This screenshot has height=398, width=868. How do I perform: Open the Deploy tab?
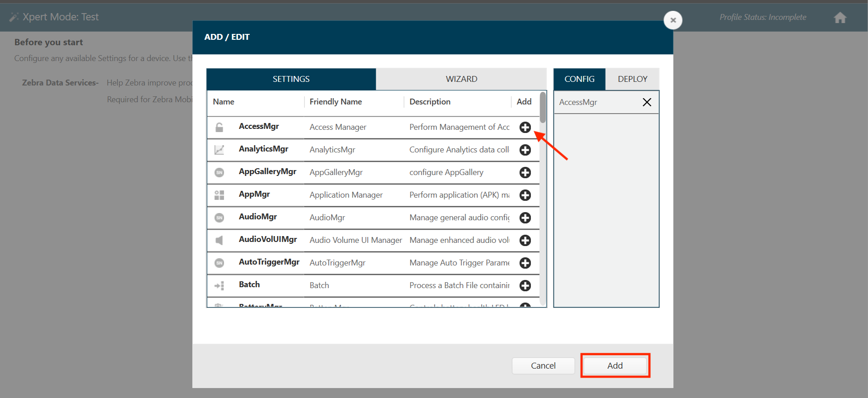click(x=632, y=79)
